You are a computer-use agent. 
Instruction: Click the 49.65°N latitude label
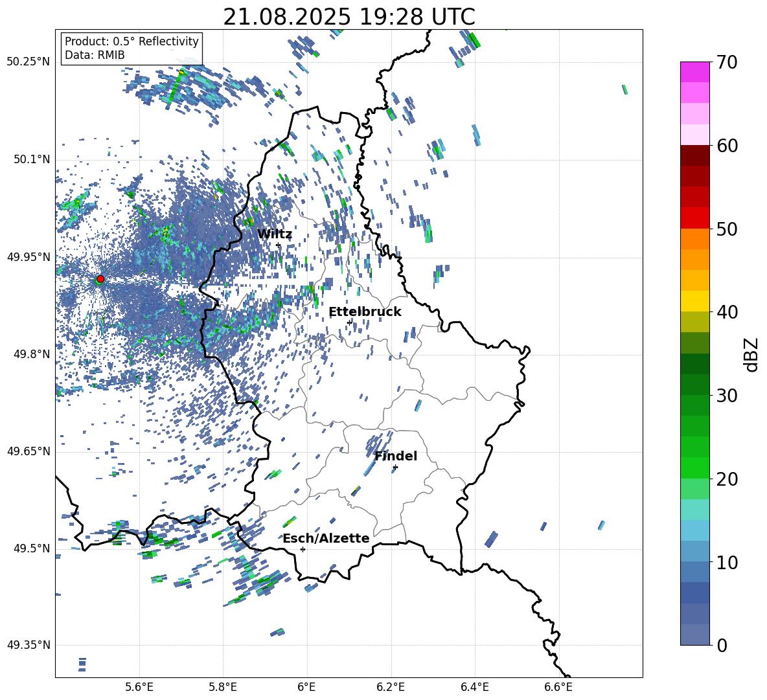click(29, 451)
